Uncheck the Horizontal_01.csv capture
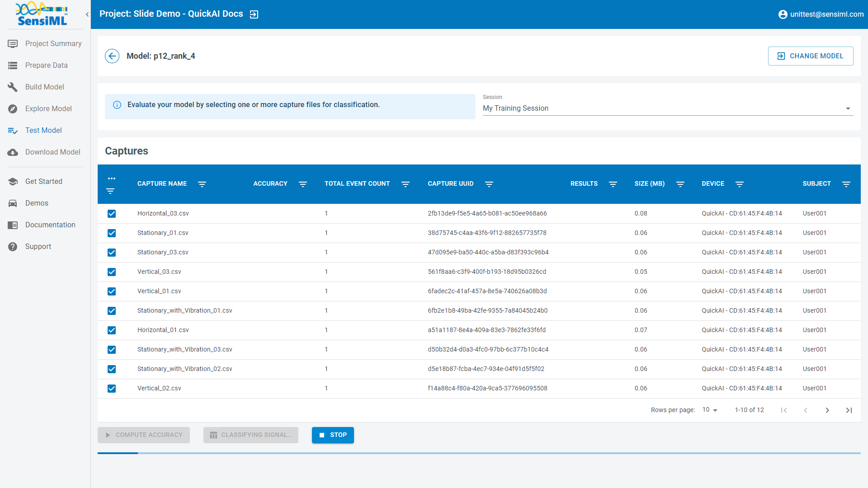 pyautogui.click(x=112, y=330)
